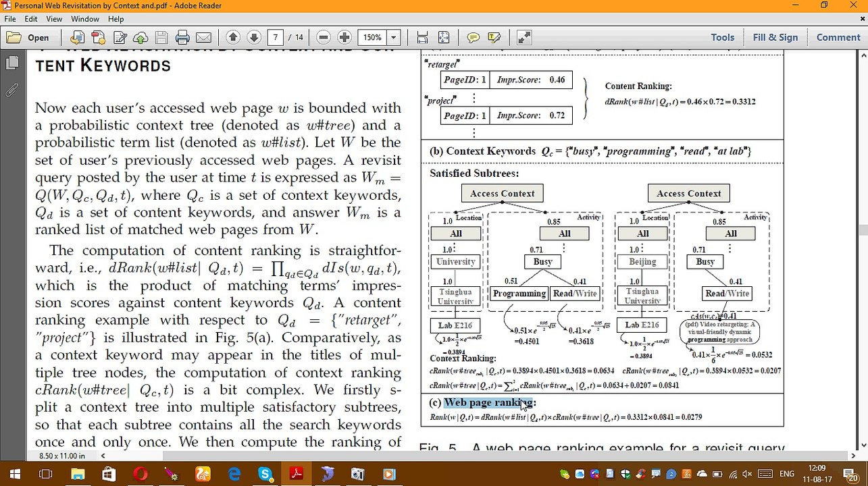Zoom in with the plus button
This screenshot has width=868, height=486.
coord(344,38)
